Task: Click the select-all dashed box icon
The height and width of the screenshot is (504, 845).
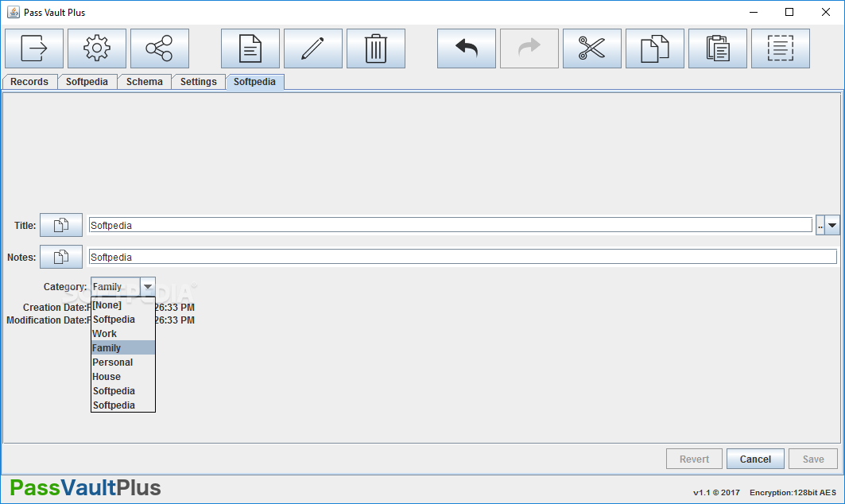Action: pyautogui.click(x=781, y=48)
